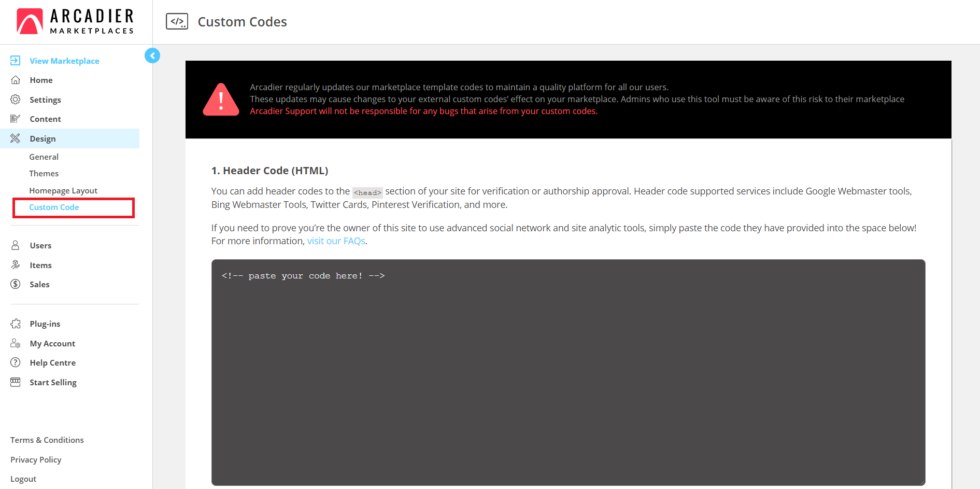Click the Custom Codes code icon
The height and width of the screenshot is (489, 980).
point(177,21)
